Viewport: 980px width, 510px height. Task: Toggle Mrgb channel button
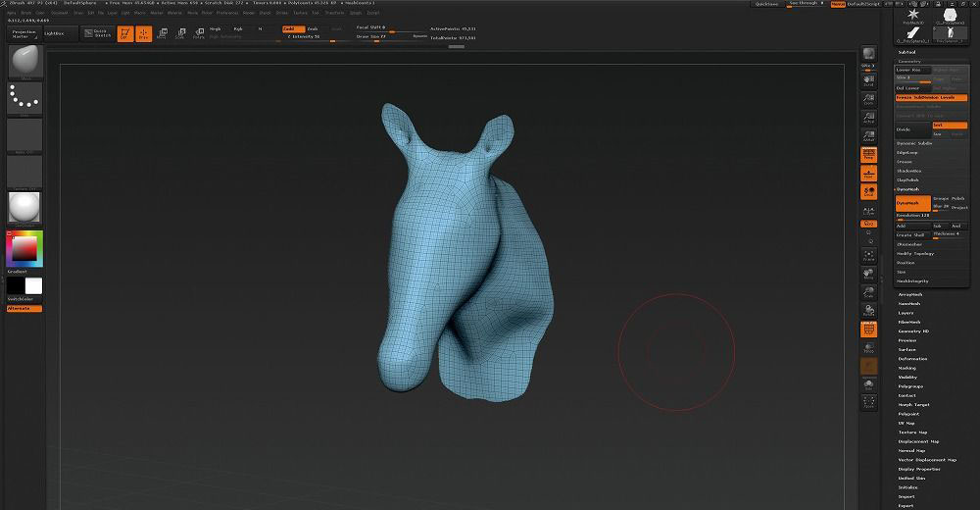[216, 29]
